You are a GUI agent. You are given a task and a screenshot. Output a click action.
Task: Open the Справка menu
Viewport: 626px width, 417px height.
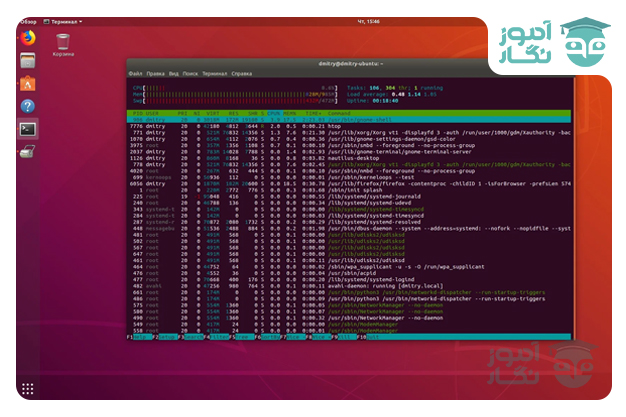click(241, 74)
